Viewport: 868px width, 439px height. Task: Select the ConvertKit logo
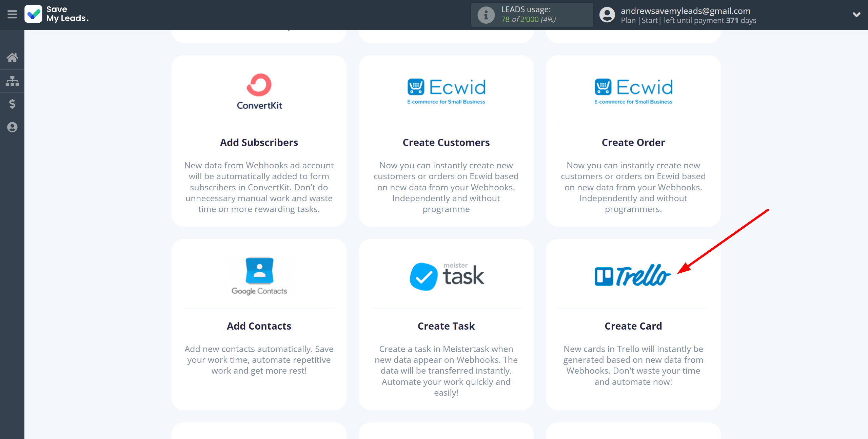pos(259,91)
